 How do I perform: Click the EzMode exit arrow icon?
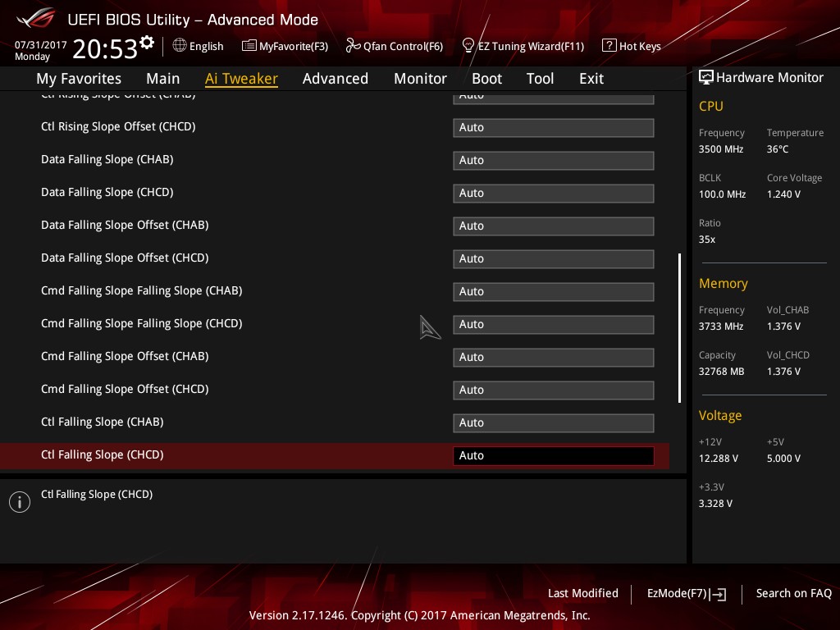point(718,594)
